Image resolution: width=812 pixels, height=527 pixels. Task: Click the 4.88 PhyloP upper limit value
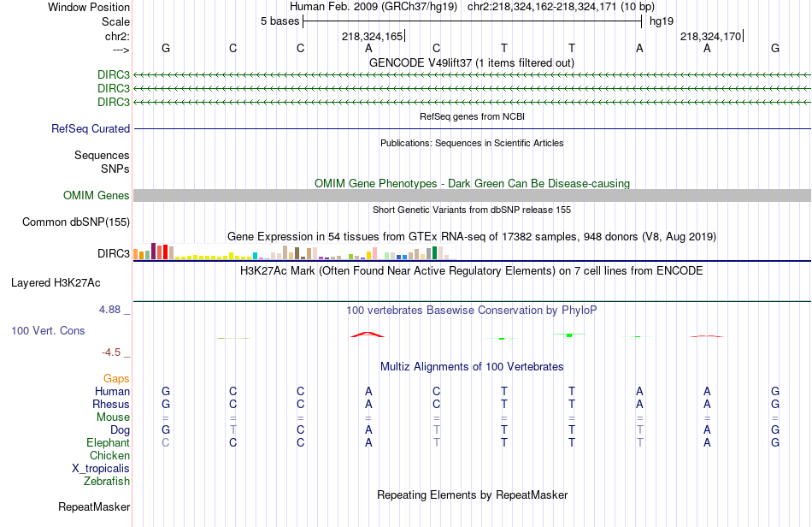tap(109, 310)
